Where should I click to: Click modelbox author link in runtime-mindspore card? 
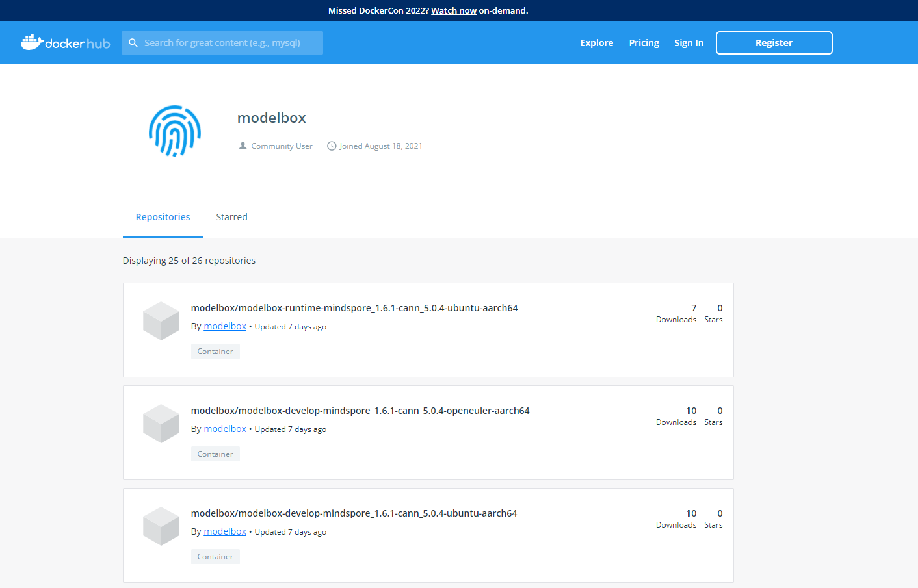[225, 326]
